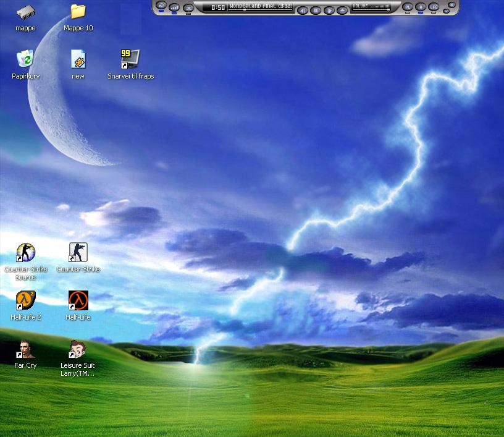504x437 pixels.
Task: Click the Mappe 10 folder icon
Action: click(78, 11)
